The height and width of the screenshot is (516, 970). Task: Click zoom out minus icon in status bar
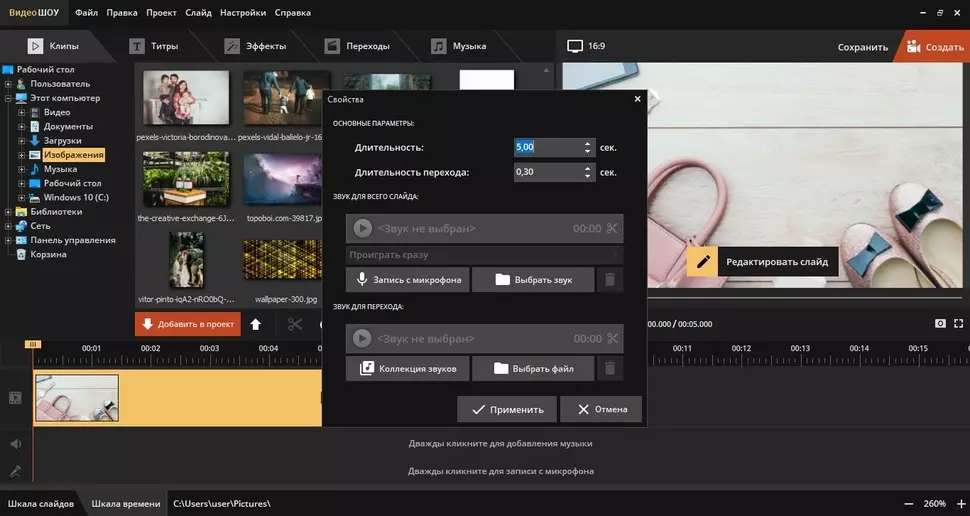(x=908, y=504)
